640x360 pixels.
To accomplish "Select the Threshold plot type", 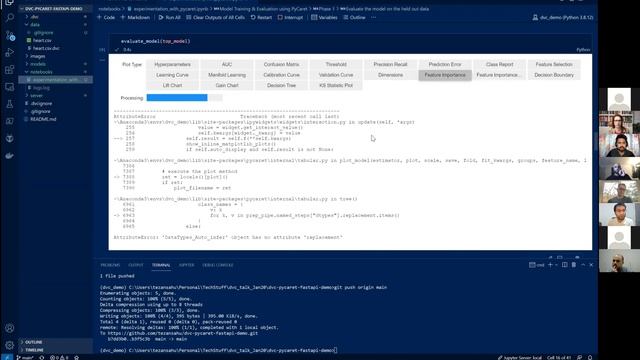I will [336, 64].
